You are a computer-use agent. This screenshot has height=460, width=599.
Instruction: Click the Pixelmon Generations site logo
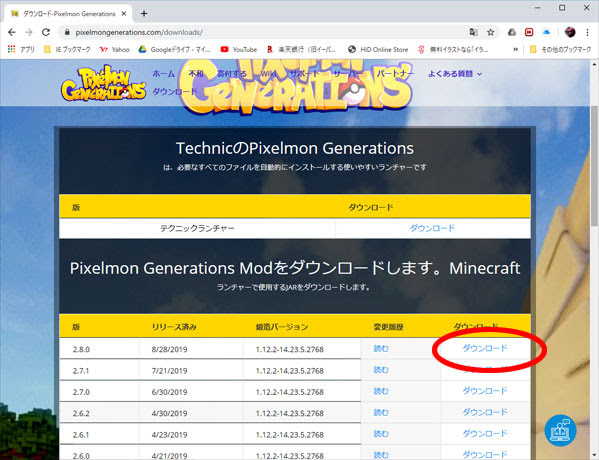[x=104, y=83]
